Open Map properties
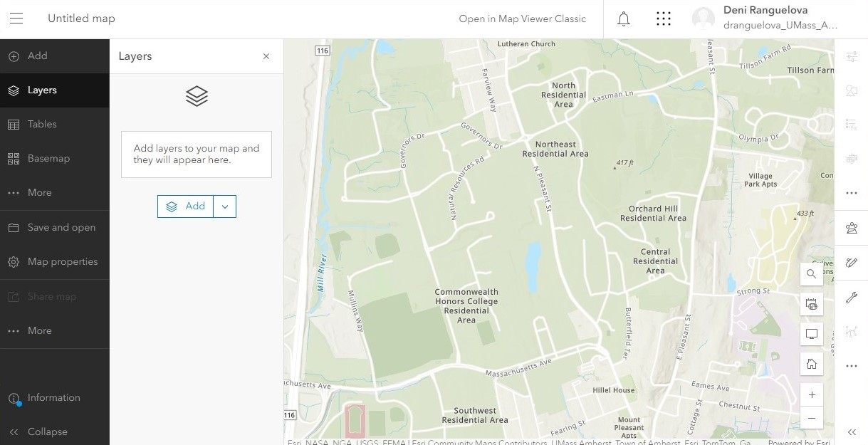This screenshot has width=868, height=445. 55,261
